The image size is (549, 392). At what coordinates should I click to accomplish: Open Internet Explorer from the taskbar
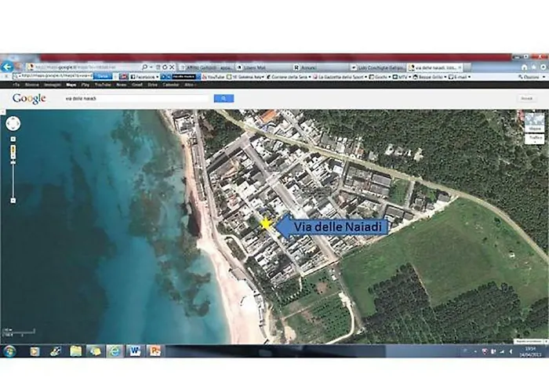coord(114,350)
